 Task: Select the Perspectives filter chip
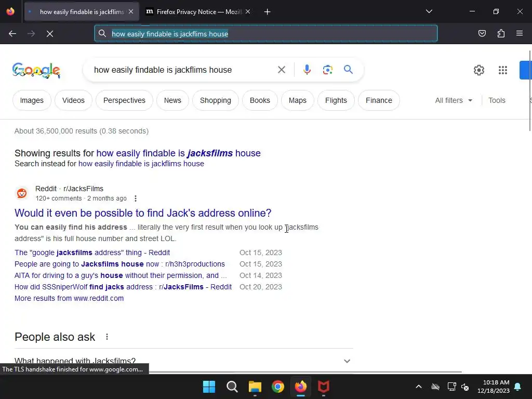[x=124, y=100]
